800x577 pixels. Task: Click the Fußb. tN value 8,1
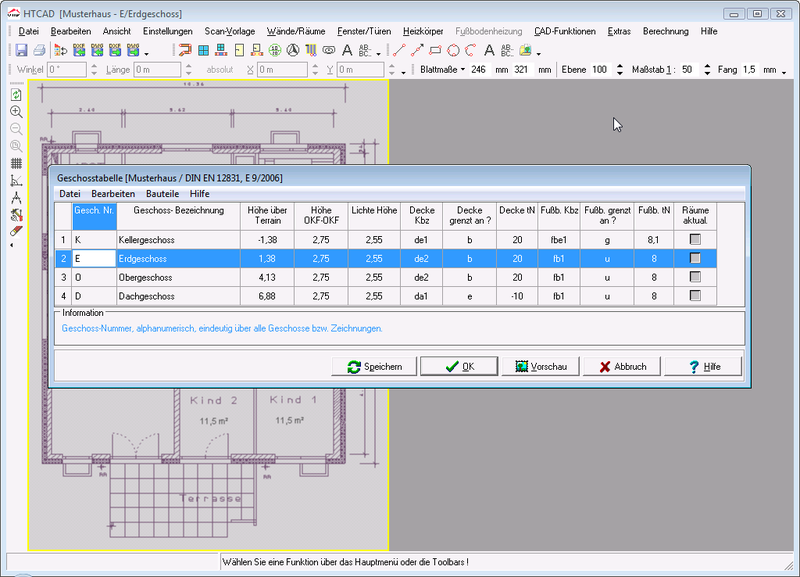pyautogui.click(x=654, y=240)
